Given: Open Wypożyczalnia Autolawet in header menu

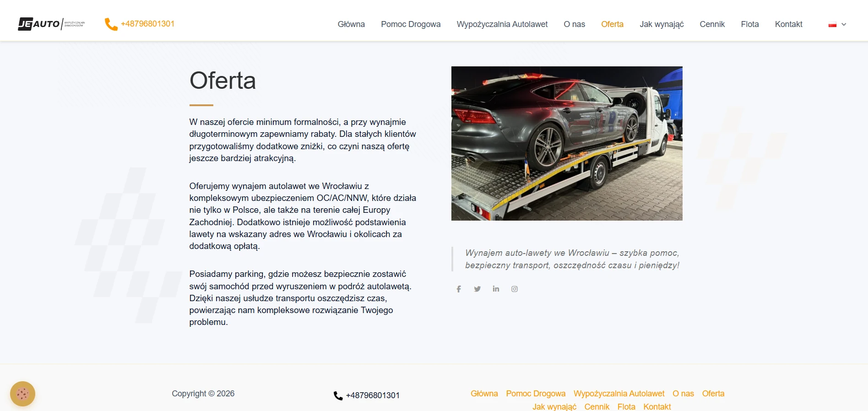Looking at the screenshot, I should point(502,24).
